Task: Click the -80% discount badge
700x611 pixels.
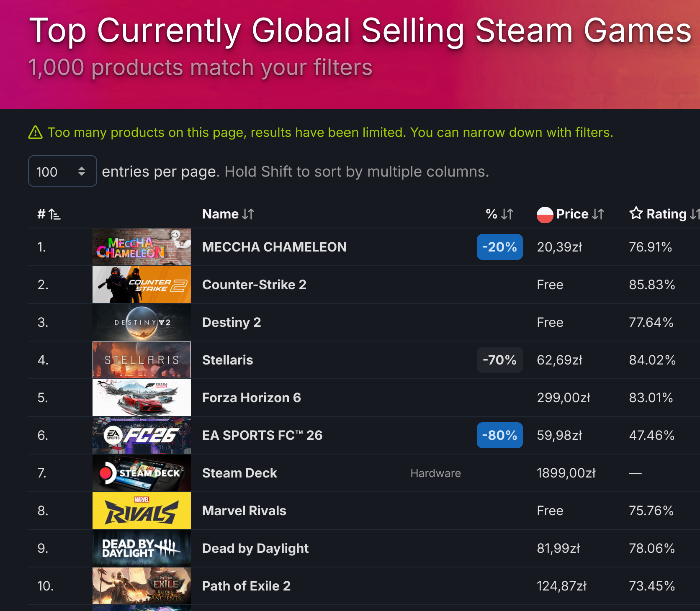Action: 499,435
